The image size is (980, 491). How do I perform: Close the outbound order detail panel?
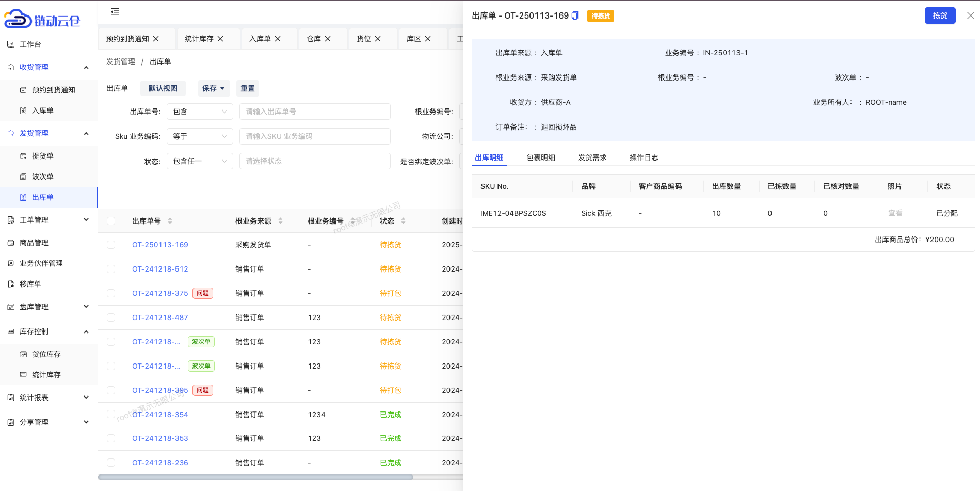pos(970,15)
